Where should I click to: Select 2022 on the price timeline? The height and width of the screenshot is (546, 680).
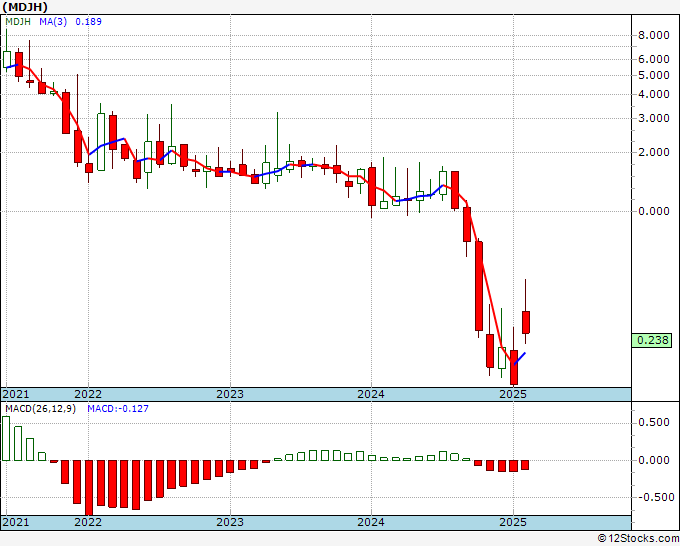coord(88,394)
